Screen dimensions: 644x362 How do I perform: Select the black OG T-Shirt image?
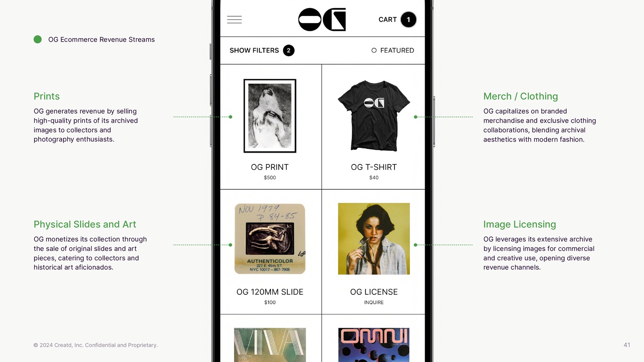(374, 115)
